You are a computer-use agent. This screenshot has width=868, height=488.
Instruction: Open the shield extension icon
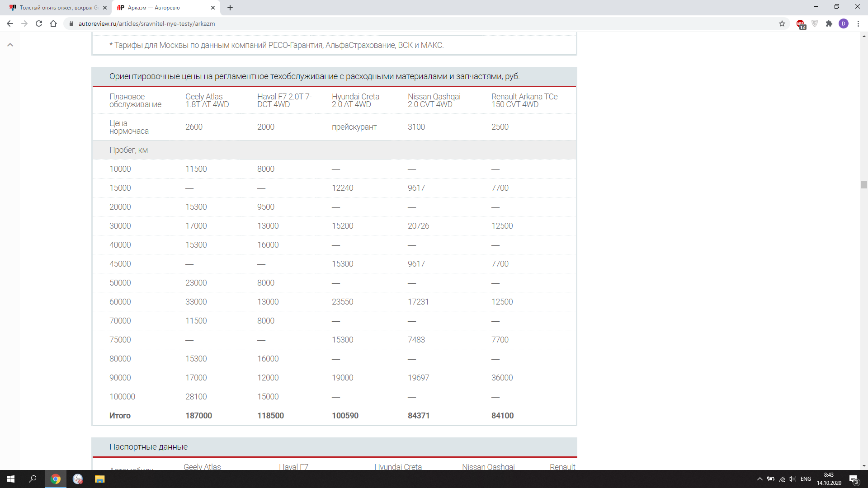[x=815, y=23]
